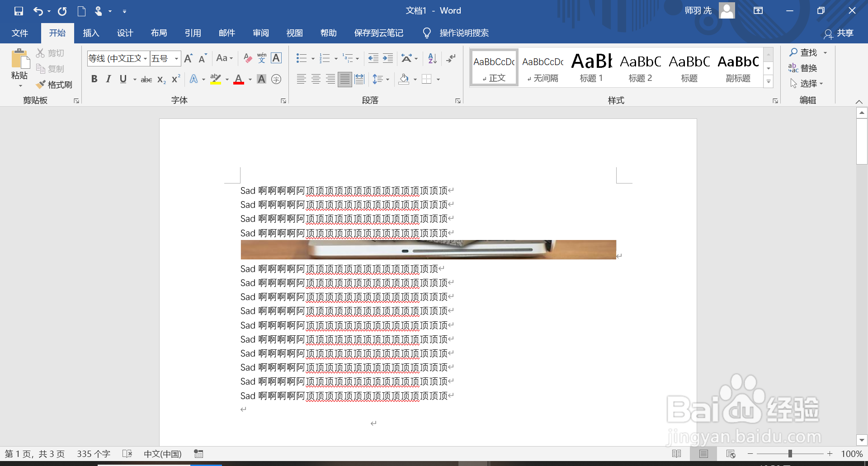
Task: Apply character shading A icon
Action: click(261, 79)
